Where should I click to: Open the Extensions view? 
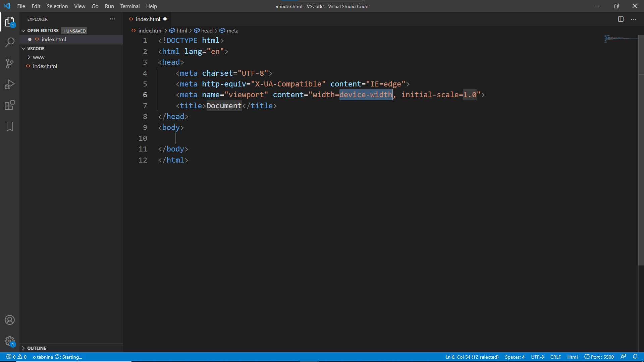point(10,106)
